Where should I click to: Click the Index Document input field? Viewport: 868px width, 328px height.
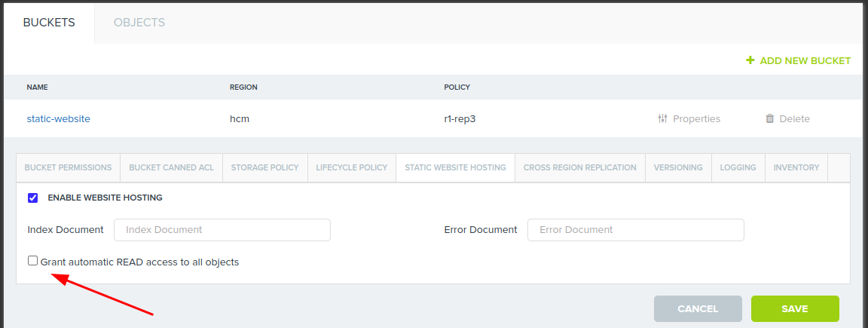pyautogui.click(x=222, y=230)
